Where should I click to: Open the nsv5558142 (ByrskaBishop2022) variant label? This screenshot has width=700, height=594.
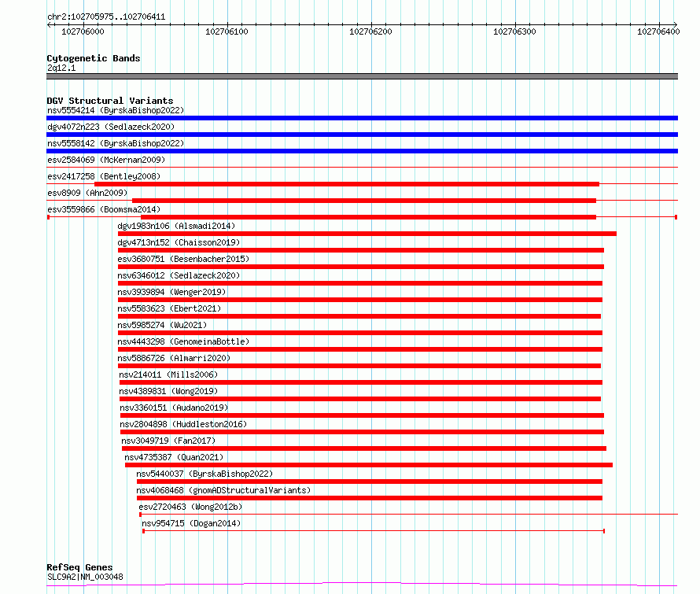coord(116,143)
